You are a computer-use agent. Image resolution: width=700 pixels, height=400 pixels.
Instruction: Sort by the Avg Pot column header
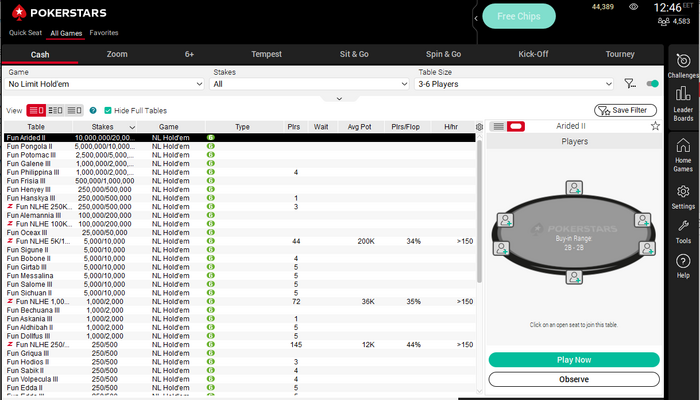click(x=359, y=127)
